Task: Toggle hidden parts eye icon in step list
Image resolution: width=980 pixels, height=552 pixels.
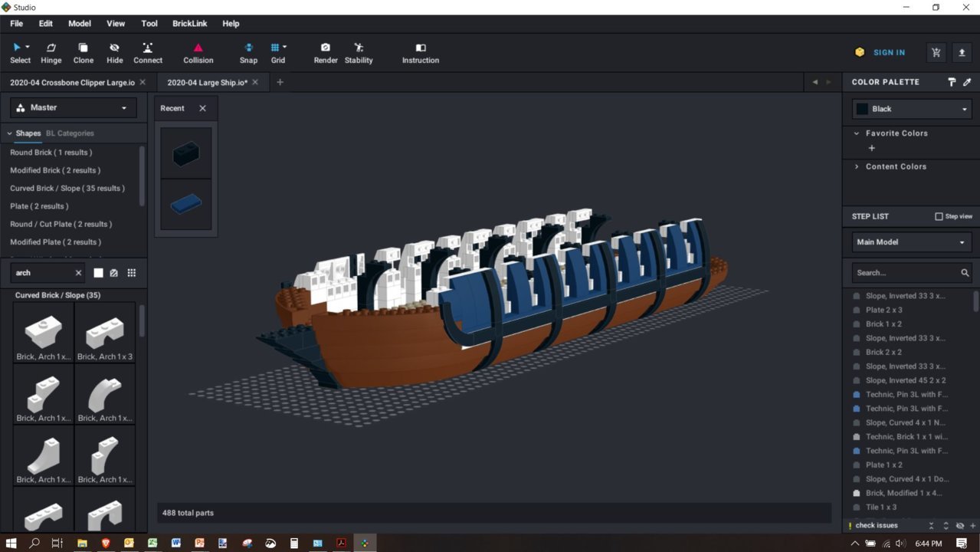Action: tap(960, 525)
